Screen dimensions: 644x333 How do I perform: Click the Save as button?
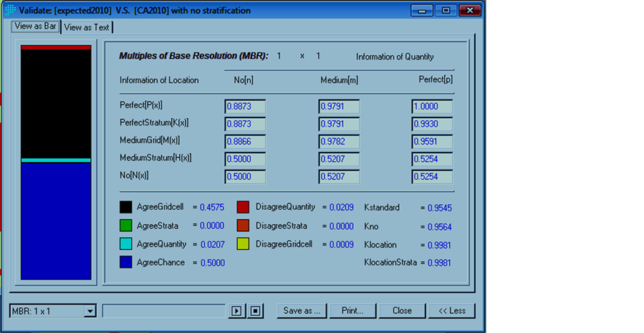302,311
